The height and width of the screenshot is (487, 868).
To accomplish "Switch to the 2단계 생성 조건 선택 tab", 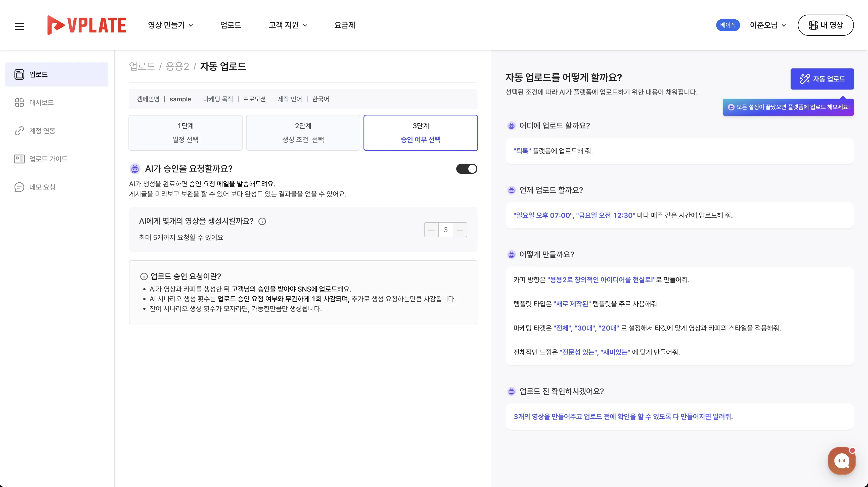I will tap(303, 133).
